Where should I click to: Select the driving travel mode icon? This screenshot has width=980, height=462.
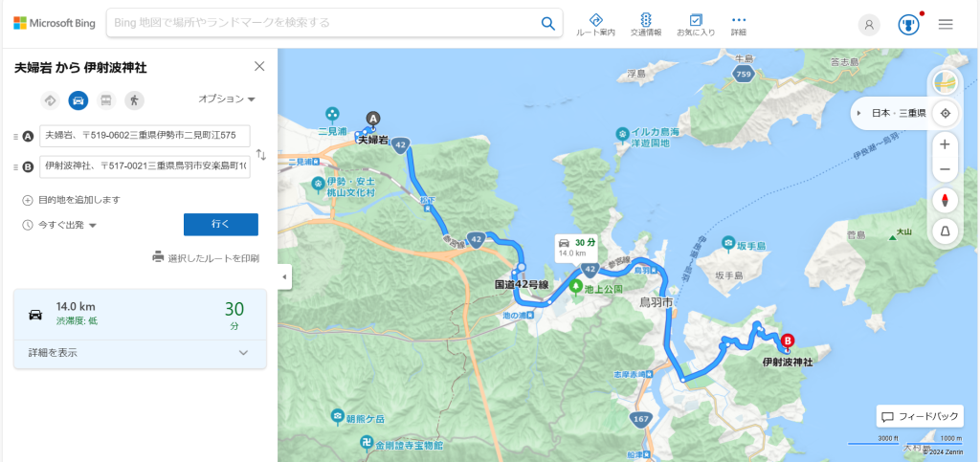78,99
